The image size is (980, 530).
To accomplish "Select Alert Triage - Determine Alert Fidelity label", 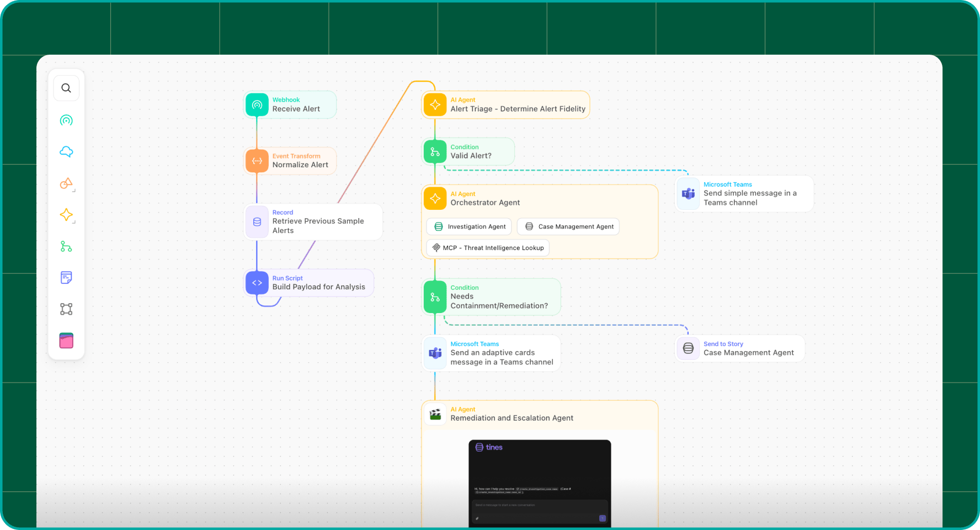I will click(518, 109).
